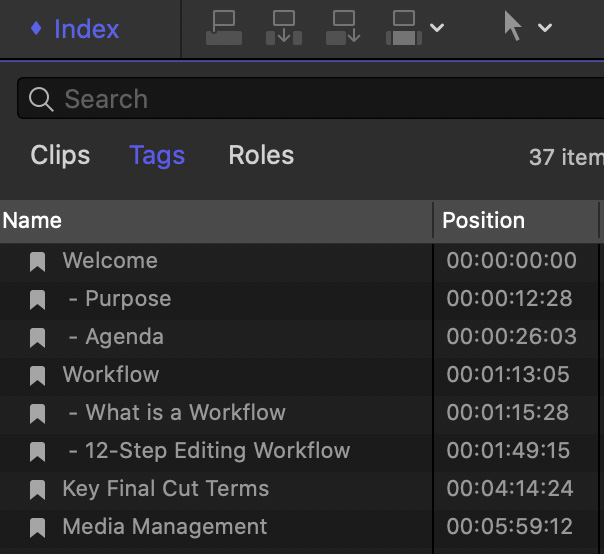This screenshot has width=604, height=554.
Task: Click the append clip to storyline icon
Action: (x=343, y=28)
